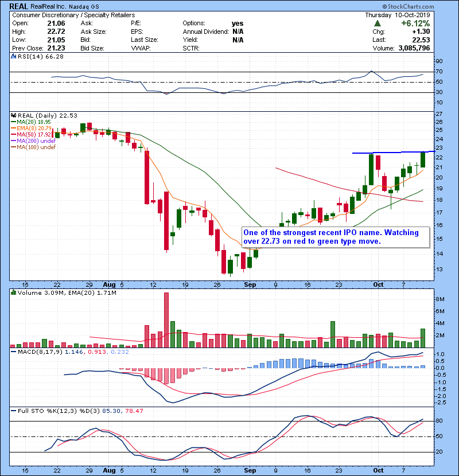Click the 13 price scale label
Screen dimensions: 459x476
[439, 270]
